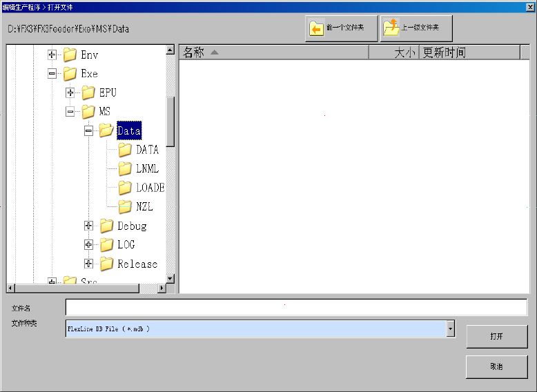Viewport: 537px width, 392px height.
Task: Collapse the MS tree node
Action: [x=70, y=111]
